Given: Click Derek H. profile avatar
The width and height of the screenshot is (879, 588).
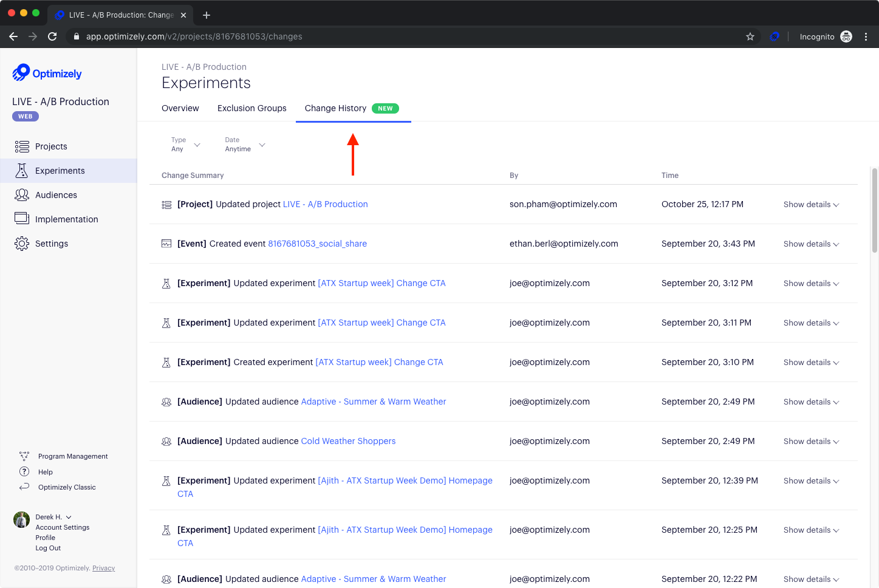Looking at the screenshot, I should 21,519.
